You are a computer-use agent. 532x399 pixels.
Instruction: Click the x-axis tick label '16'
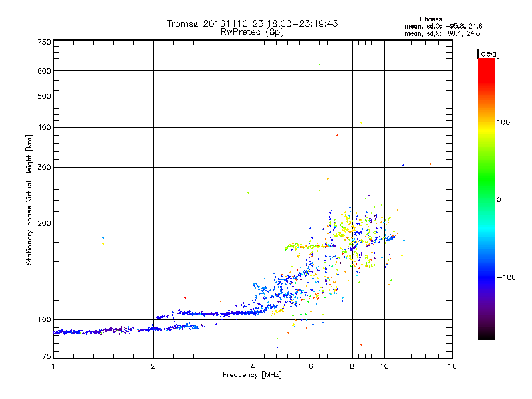(x=452, y=366)
